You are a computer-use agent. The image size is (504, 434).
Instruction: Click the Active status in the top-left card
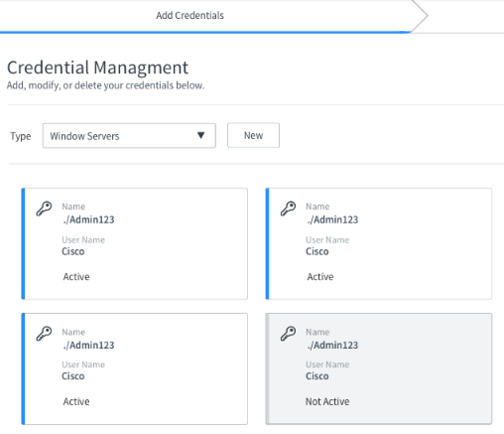pyautogui.click(x=76, y=277)
